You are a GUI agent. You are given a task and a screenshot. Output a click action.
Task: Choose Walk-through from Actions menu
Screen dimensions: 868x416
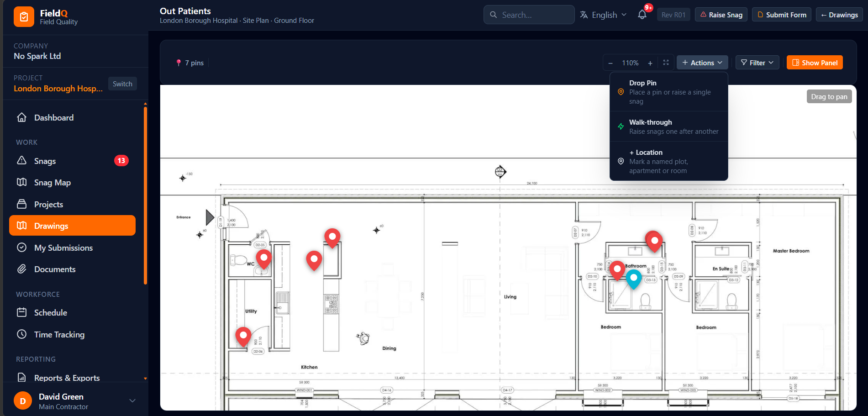click(669, 126)
